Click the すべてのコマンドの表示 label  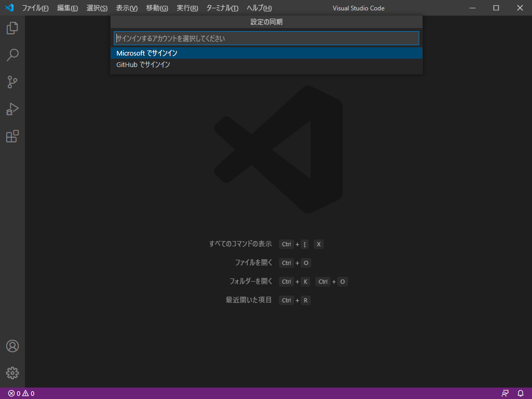click(x=241, y=244)
